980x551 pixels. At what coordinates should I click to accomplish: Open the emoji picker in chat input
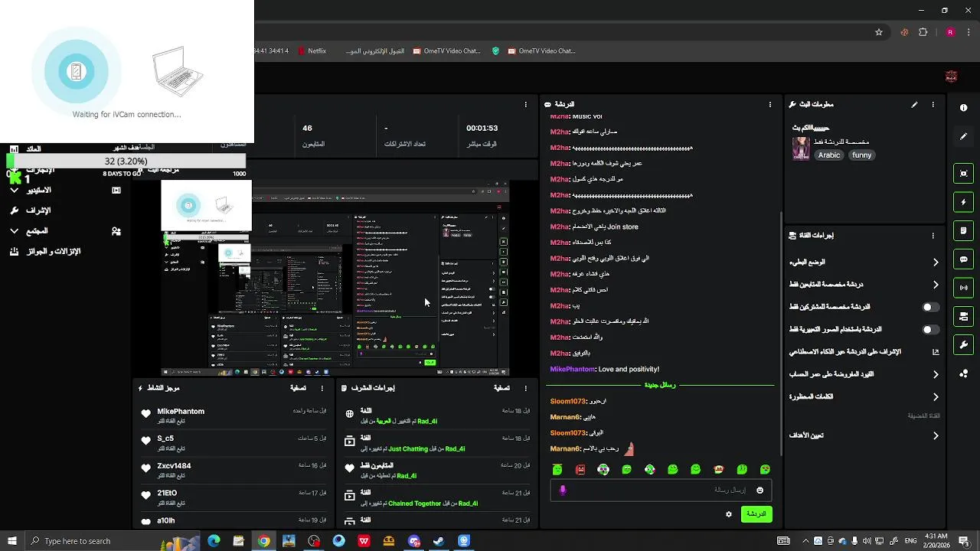(759, 490)
